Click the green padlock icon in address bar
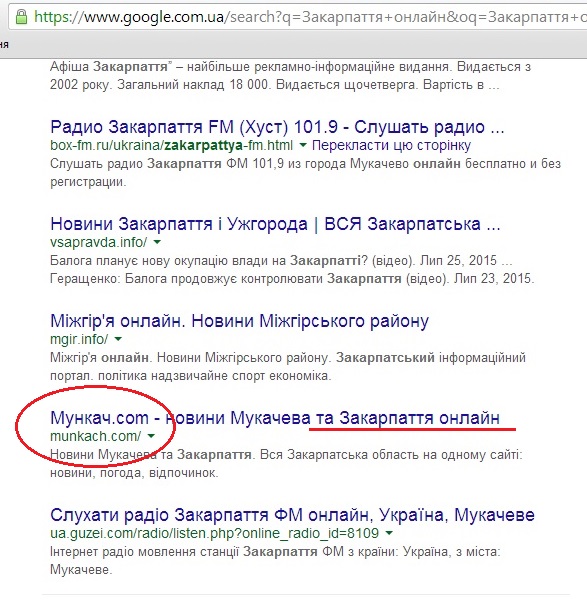 tap(21, 17)
